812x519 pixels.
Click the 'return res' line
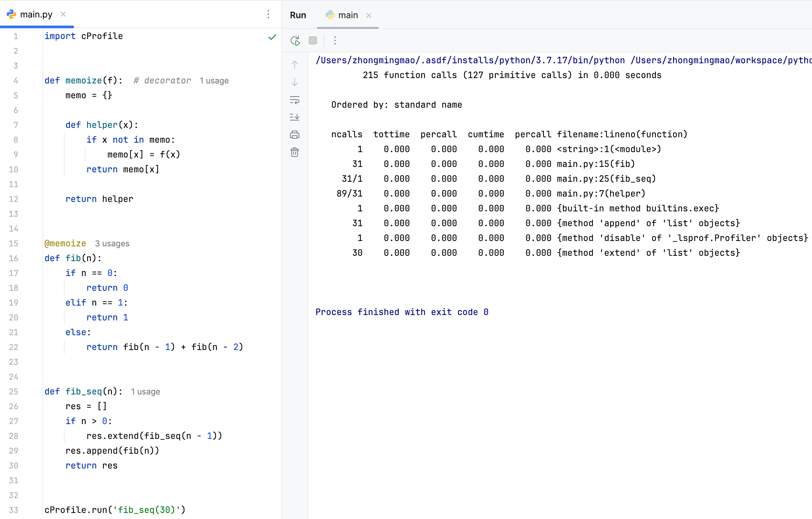coord(92,466)
